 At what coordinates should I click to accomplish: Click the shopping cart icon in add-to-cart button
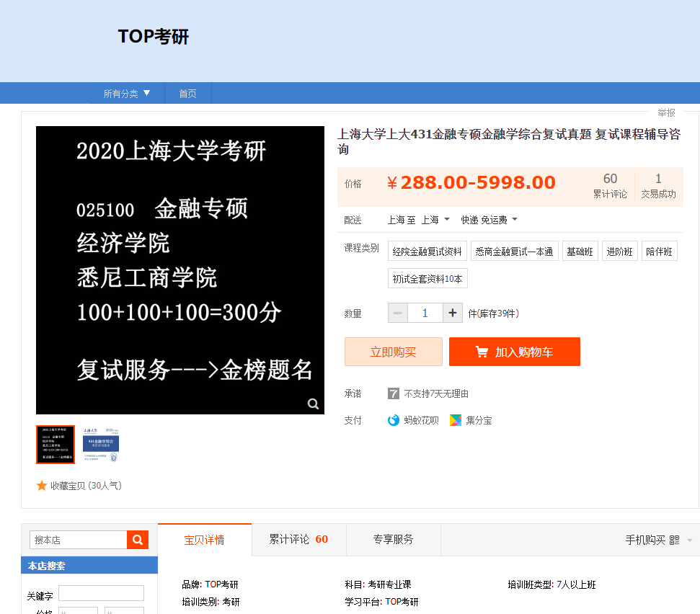(x=482, y=352)
